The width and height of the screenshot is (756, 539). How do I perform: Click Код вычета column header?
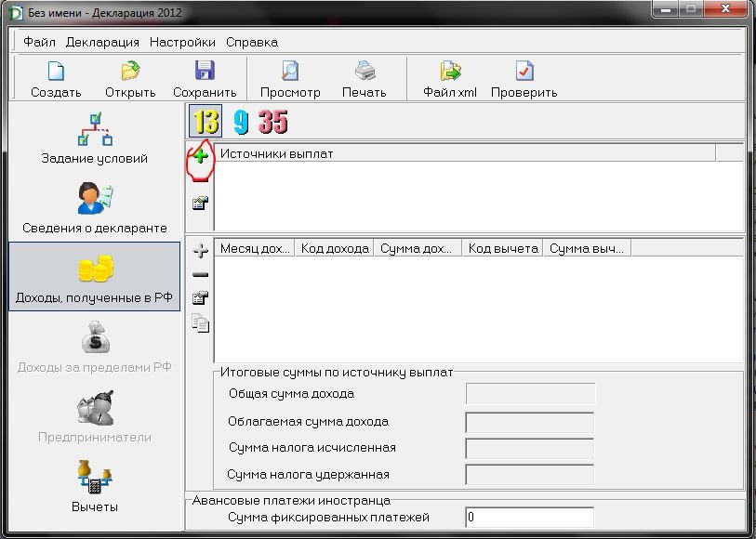tap(503, 248)
